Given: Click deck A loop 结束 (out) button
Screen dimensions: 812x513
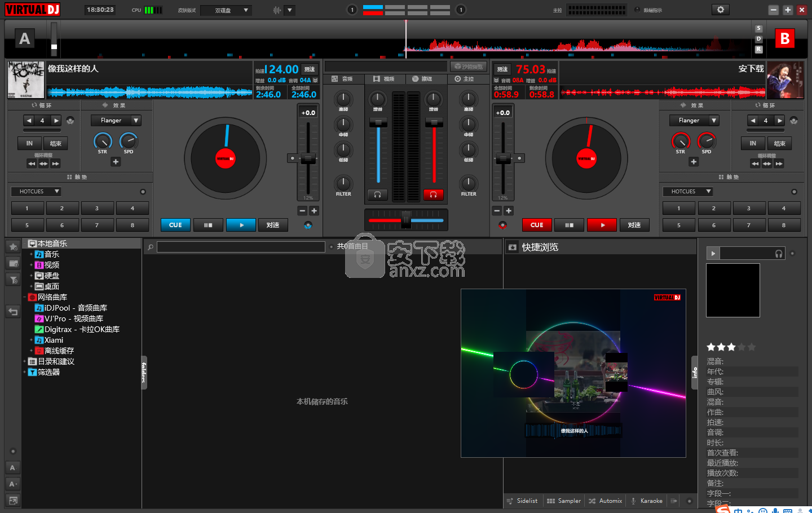Looking at the screenshot, I should pyautogui.click(x=56, y=143).
